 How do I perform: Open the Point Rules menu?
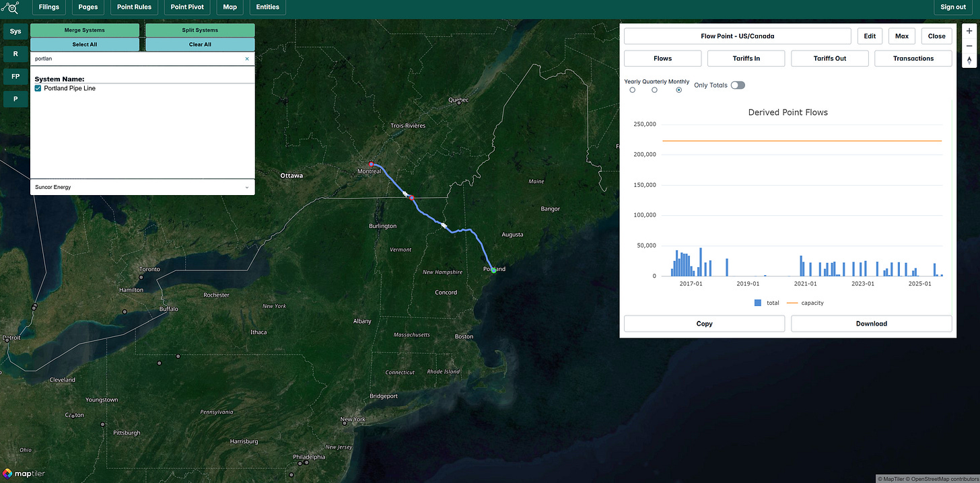134,7
